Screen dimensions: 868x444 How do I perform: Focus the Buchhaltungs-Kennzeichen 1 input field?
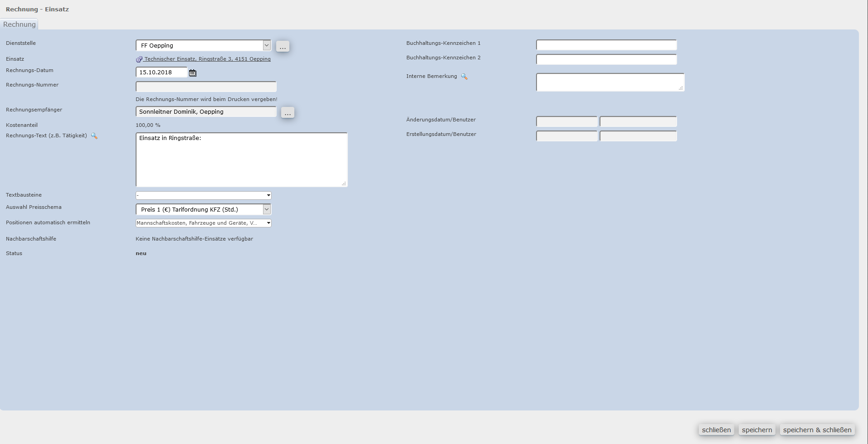[606, 45]
